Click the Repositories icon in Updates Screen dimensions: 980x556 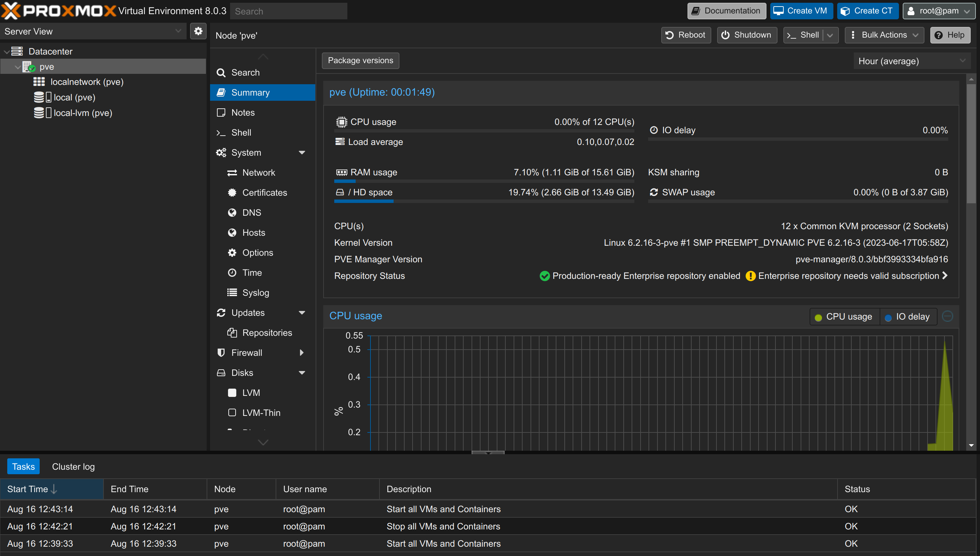coord(232,333)
